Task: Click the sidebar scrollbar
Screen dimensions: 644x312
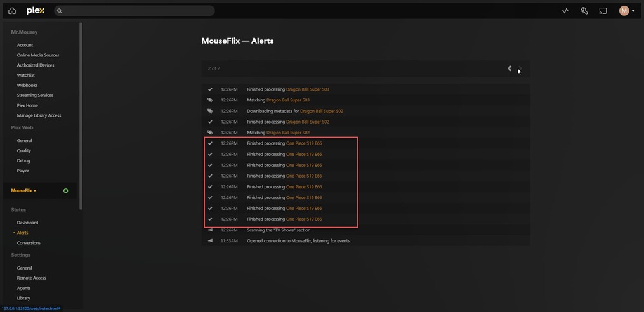Action: tap(81, 116)
